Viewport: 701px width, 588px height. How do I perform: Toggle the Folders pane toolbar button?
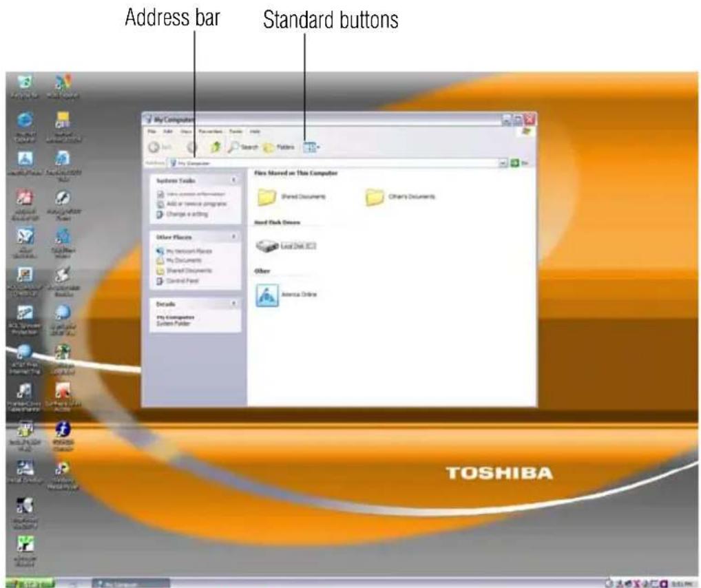coord(278,147)
